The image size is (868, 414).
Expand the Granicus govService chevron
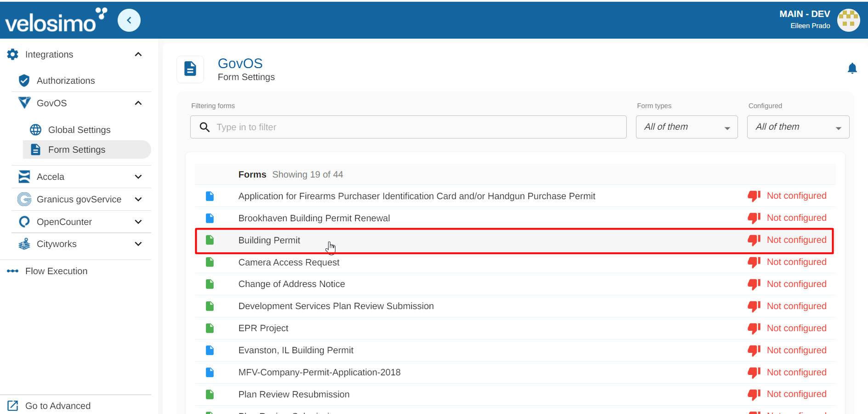pos(138,199)
